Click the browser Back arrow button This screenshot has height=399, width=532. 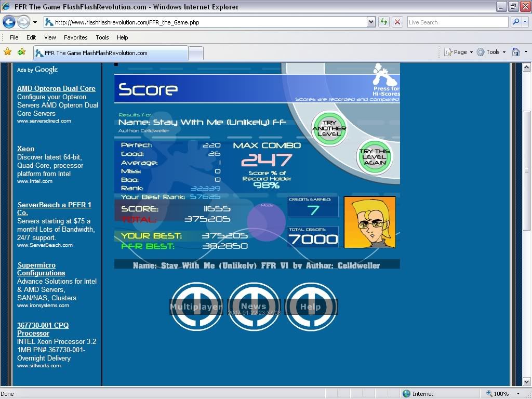[x=9, y=22]
